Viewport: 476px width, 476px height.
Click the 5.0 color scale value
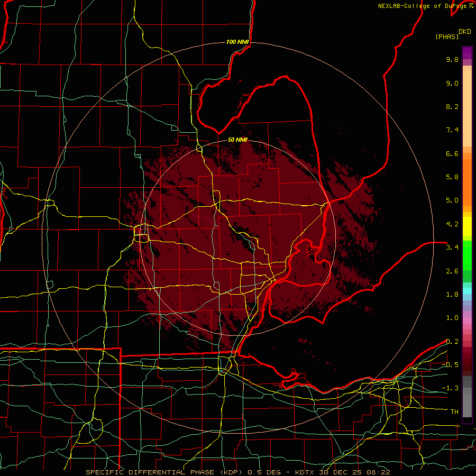452,200
